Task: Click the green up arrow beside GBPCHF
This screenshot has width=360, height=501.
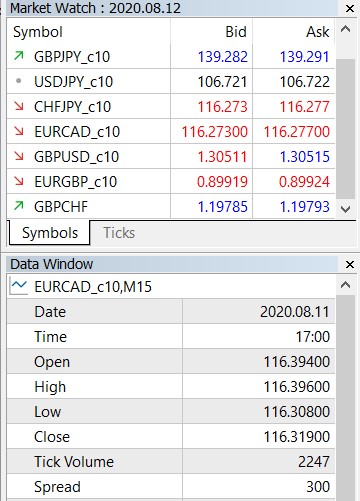Action: (19, 206)
